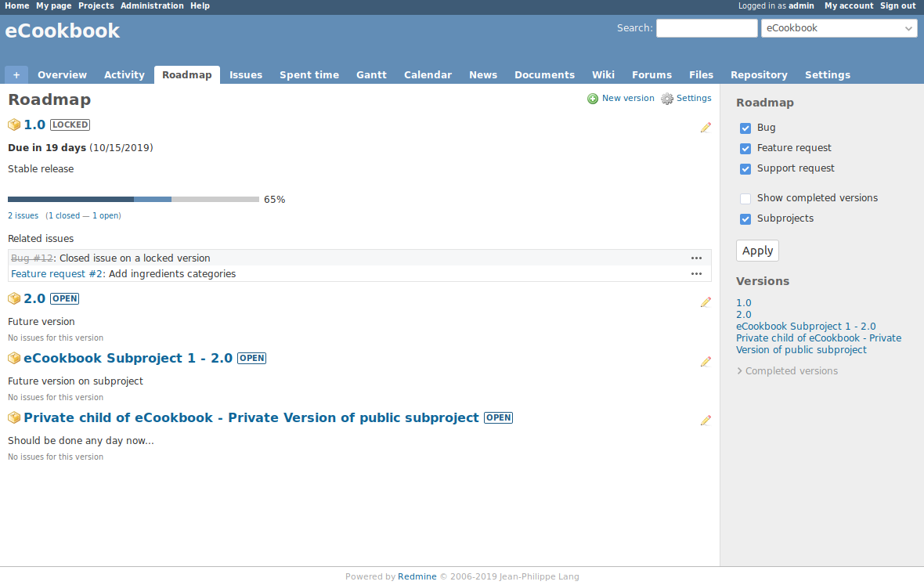Click the Search label link
This screenshot has width=924, height=585.
(x=634, y=28)
